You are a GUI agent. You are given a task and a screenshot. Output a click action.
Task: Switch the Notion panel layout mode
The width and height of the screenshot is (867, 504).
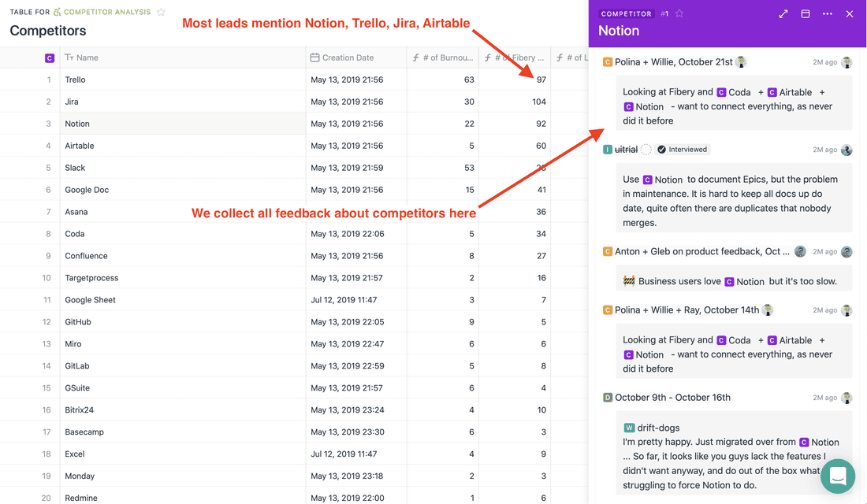(x=805, y=14)
